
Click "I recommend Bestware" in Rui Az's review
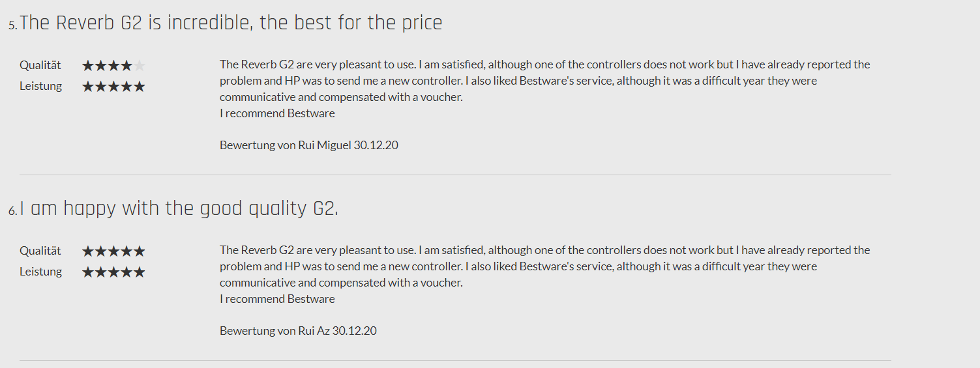(x=277, y=299)
